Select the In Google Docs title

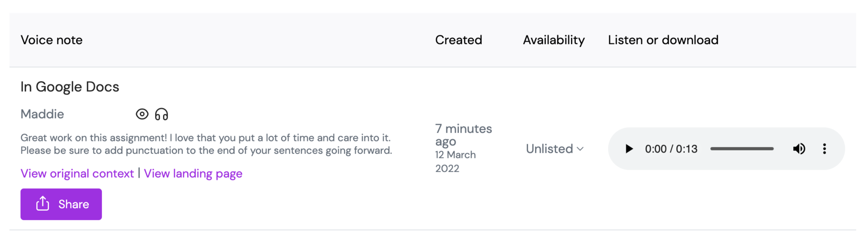tap(70, 87)
